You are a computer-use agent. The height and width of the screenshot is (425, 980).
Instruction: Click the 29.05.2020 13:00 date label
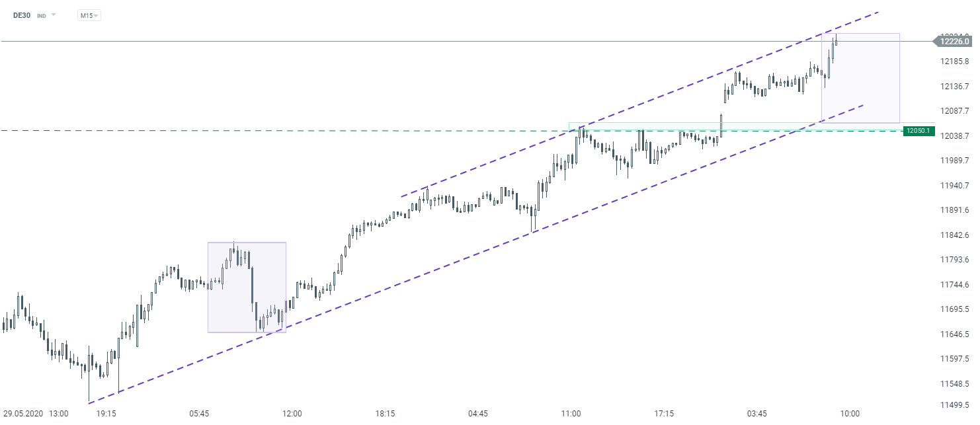pos(35,414)
